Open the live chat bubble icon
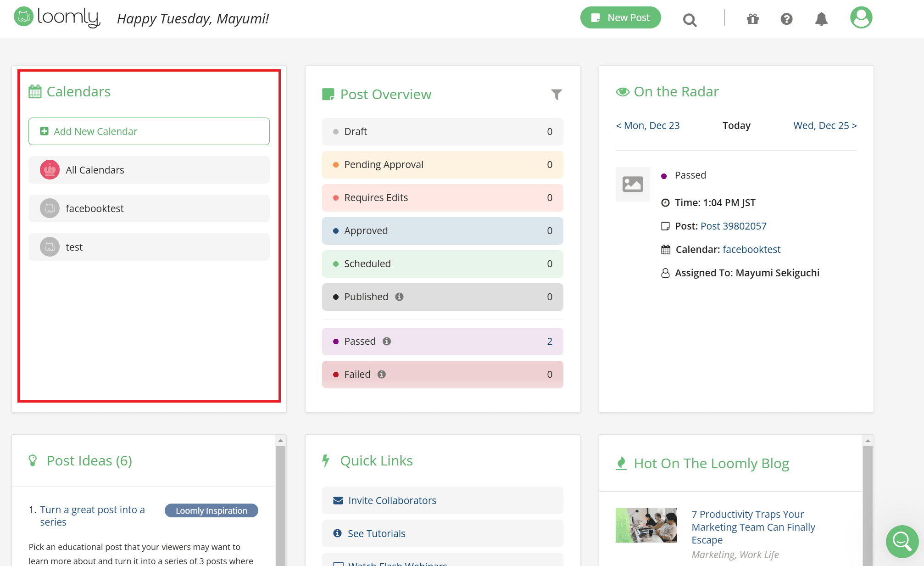The image size is (924, 566). [x=902, y=541]
